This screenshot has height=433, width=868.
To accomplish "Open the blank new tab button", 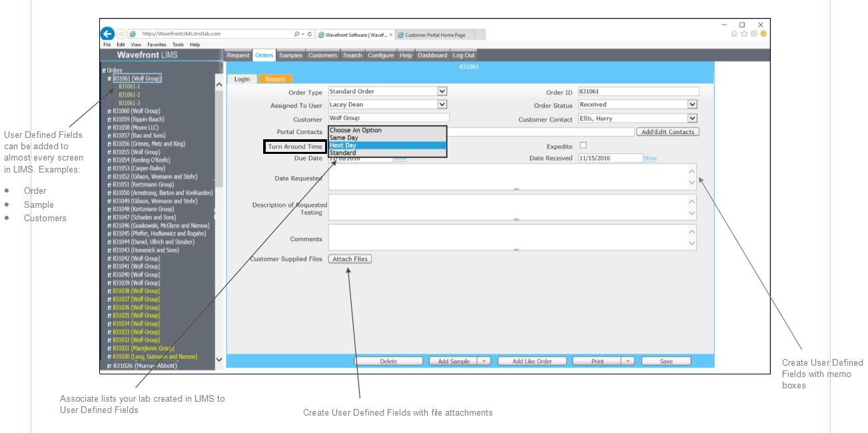I will (x=480, y=35).
